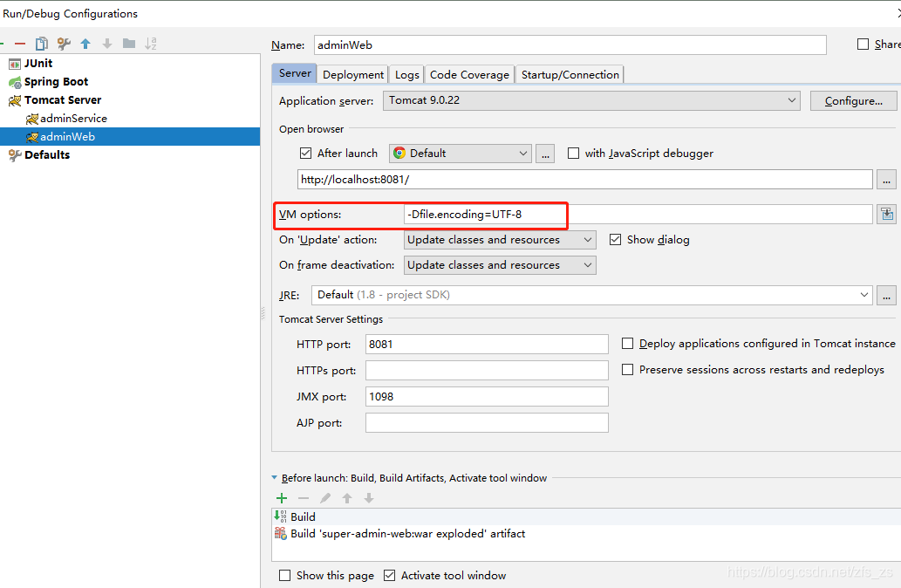The height and width of the screenshot is (588, 901).
Task: Enable with JavaScript debugger
Action: click(573, 154)
